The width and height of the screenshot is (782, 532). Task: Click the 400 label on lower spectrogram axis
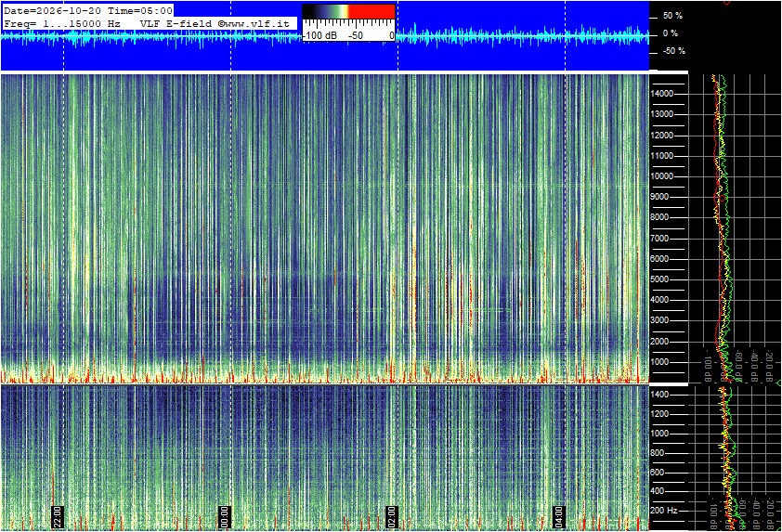[658, 491]
